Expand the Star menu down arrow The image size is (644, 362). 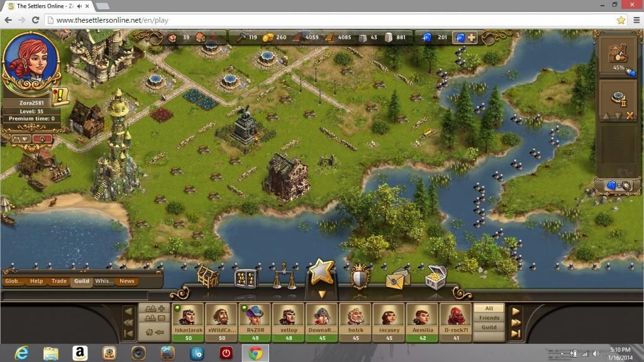coord(321,293)
